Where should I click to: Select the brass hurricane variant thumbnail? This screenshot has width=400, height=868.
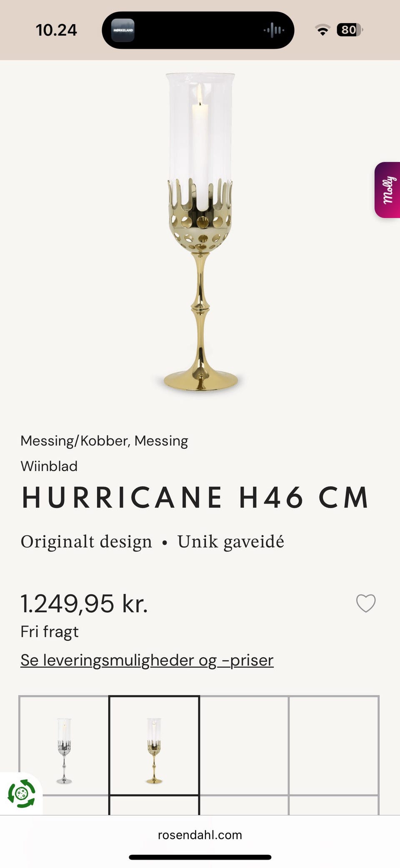coord(154,750)
